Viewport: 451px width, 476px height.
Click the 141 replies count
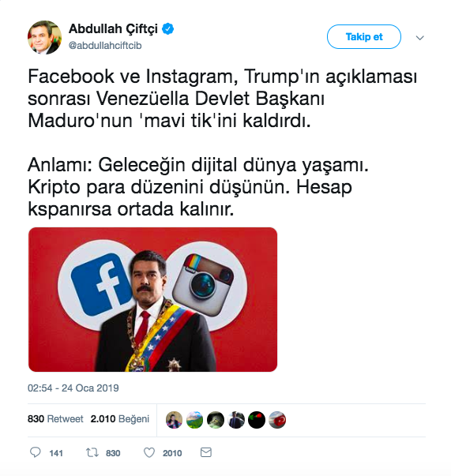(x=56, y=453)
